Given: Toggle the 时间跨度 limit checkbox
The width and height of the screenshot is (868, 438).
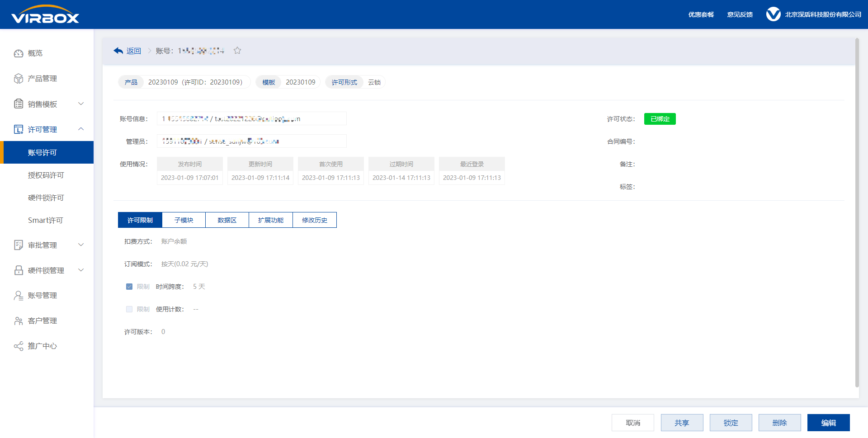Looking at the screenshot, I should click(129, 287).
